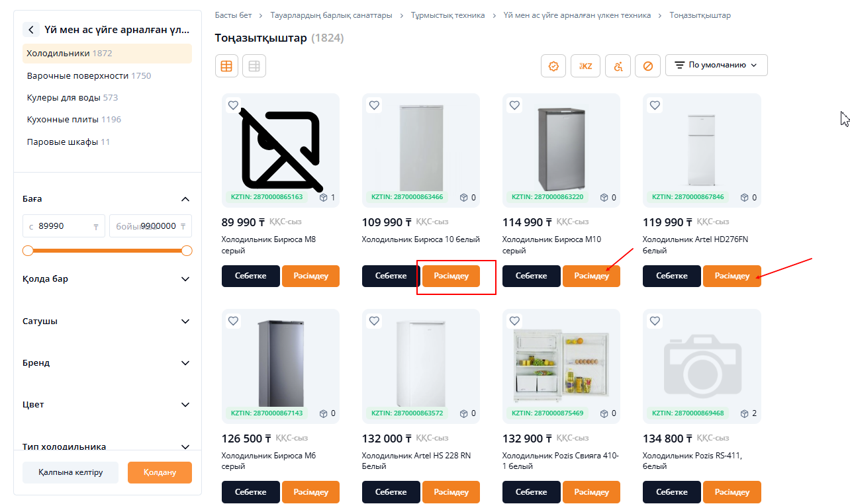Expand the Бренд filter section
The image size is (850, 504).
[x=185, y=363]
